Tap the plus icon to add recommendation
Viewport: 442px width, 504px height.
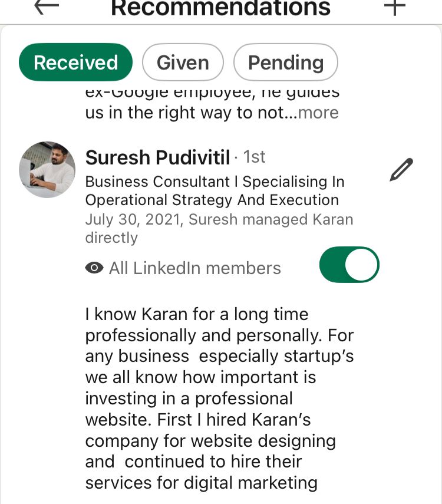395,6
